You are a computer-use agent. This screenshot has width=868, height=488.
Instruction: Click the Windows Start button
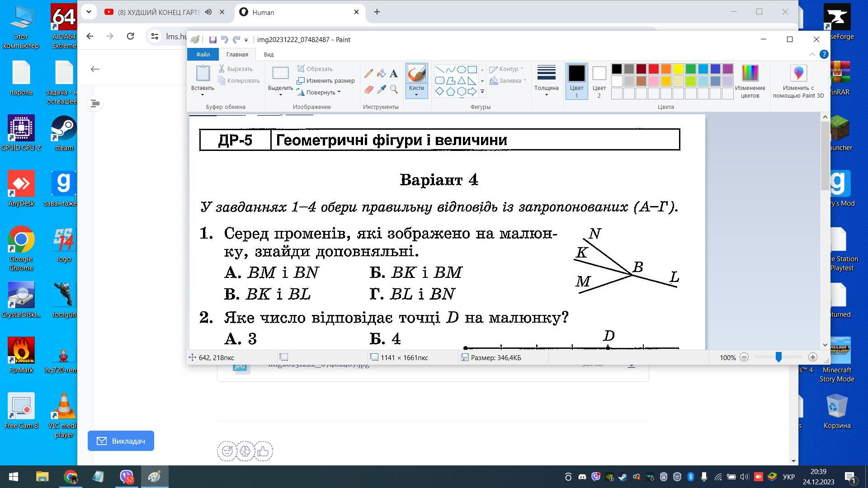tap(14, 477)
